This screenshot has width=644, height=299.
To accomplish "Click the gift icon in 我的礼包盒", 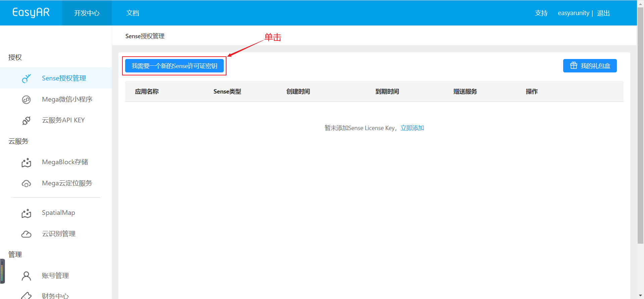I will [574, 65].
